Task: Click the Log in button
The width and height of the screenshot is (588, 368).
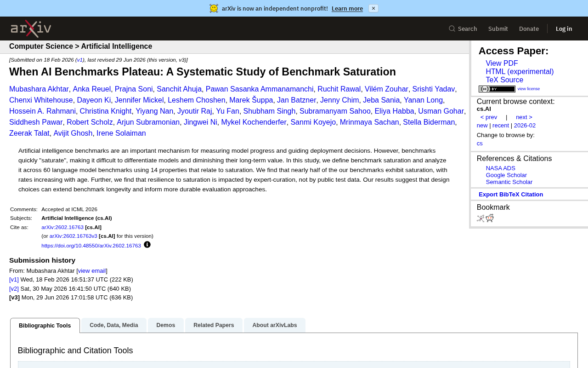Action: 564,29
